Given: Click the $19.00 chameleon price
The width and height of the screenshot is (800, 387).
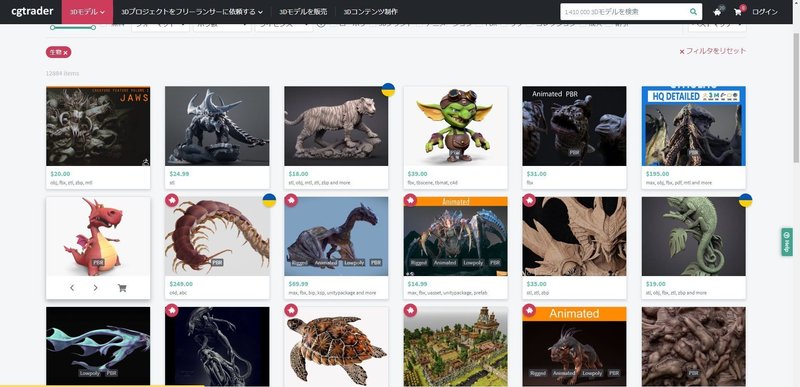Looking at the screenshot, I should [656, 284].
